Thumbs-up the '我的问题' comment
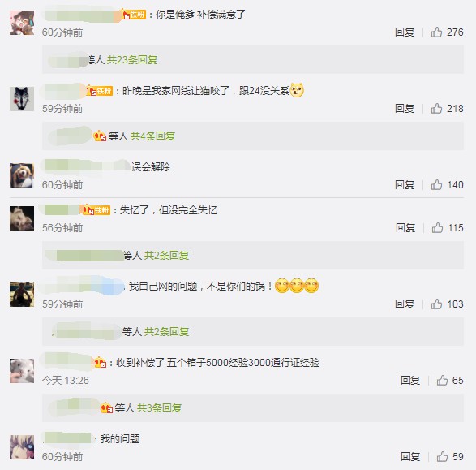The image size is (476, 470). [x=442, y=456]
